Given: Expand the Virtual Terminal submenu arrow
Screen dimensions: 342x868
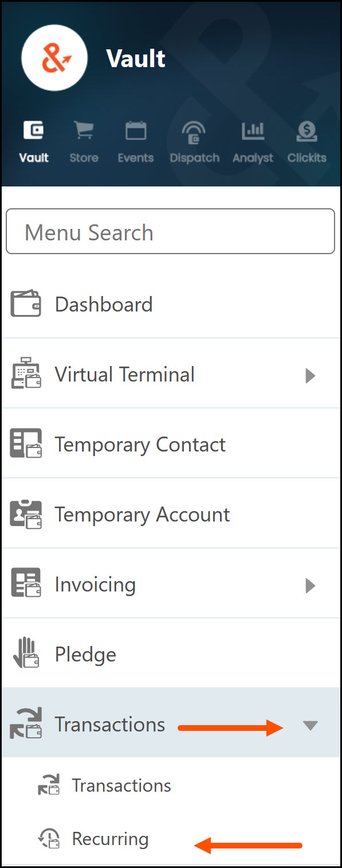Looking at the screenshot, I should (310, 376).
